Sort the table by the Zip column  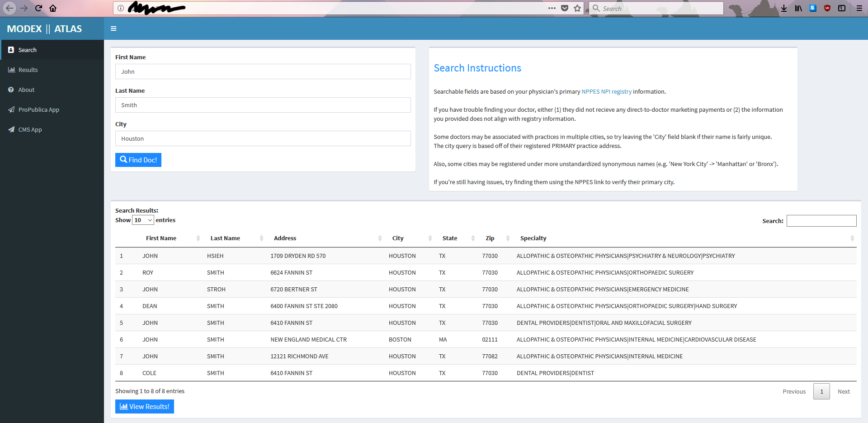pos(490,238)
